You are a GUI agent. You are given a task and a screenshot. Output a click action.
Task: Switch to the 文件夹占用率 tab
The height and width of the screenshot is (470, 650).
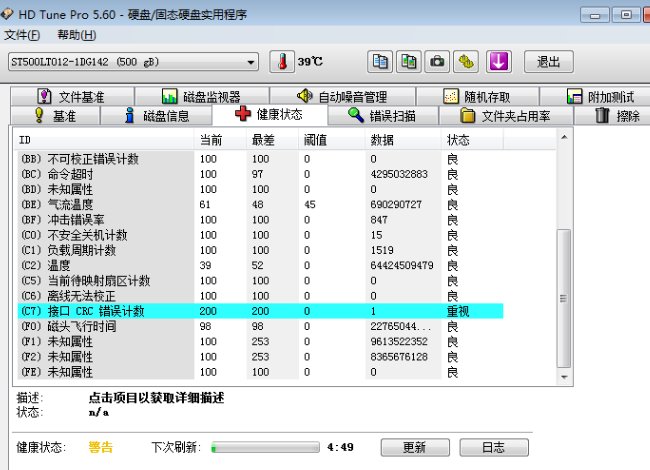506,116
